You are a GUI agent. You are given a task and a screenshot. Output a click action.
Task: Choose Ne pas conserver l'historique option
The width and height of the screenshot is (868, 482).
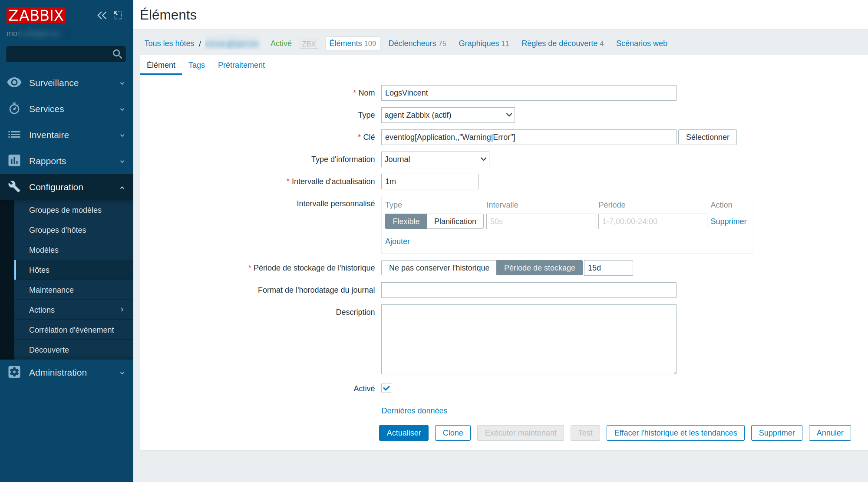click(439, 268)
